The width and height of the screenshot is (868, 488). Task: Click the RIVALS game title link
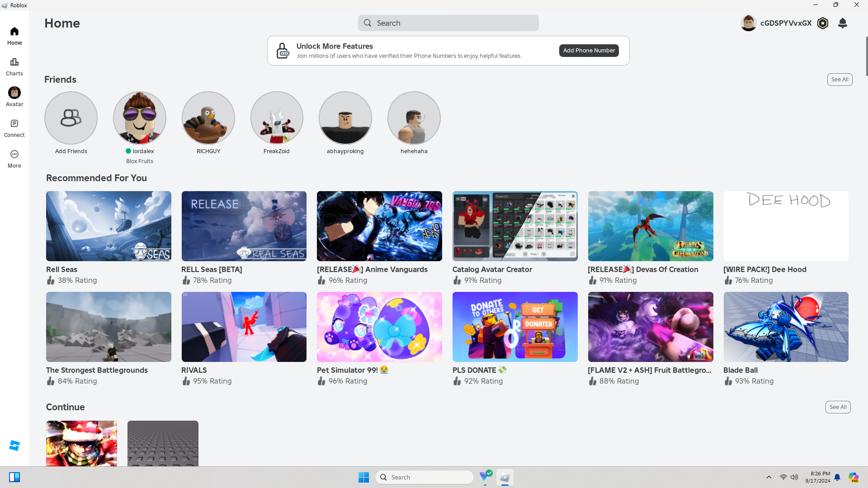pyautogui.click(x=194, y=370)
